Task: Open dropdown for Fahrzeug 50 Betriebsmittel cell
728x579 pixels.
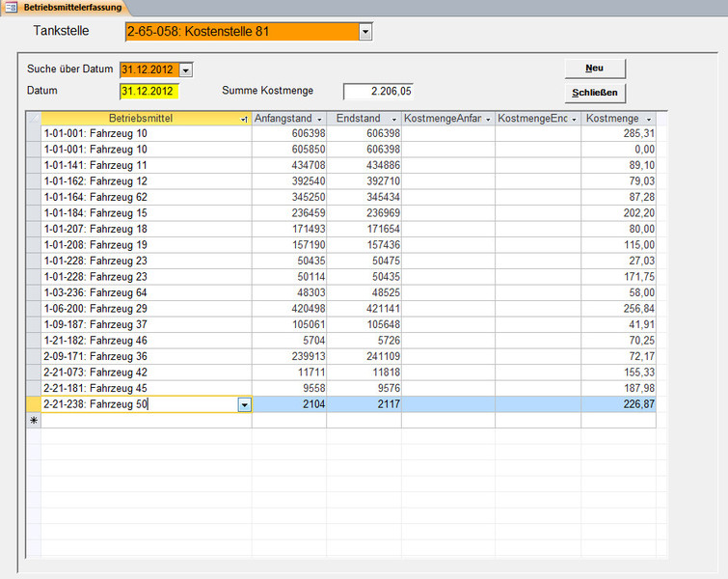Action: 245,404
